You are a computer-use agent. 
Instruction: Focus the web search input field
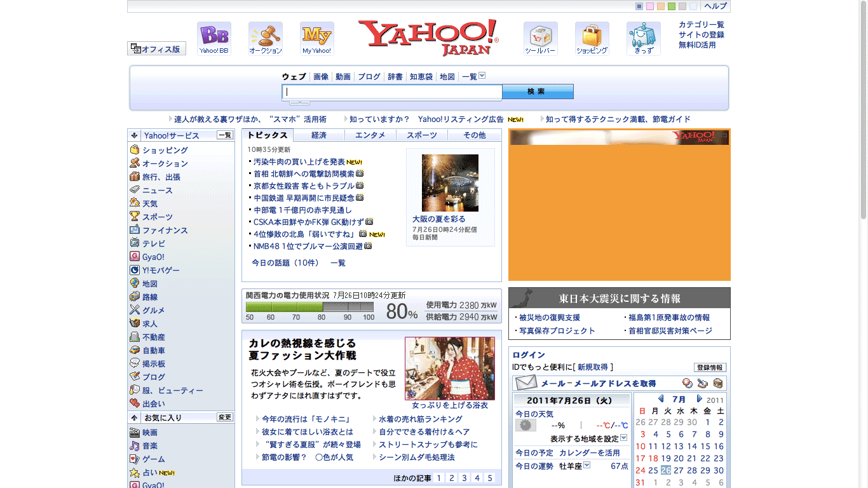[392, 91]
